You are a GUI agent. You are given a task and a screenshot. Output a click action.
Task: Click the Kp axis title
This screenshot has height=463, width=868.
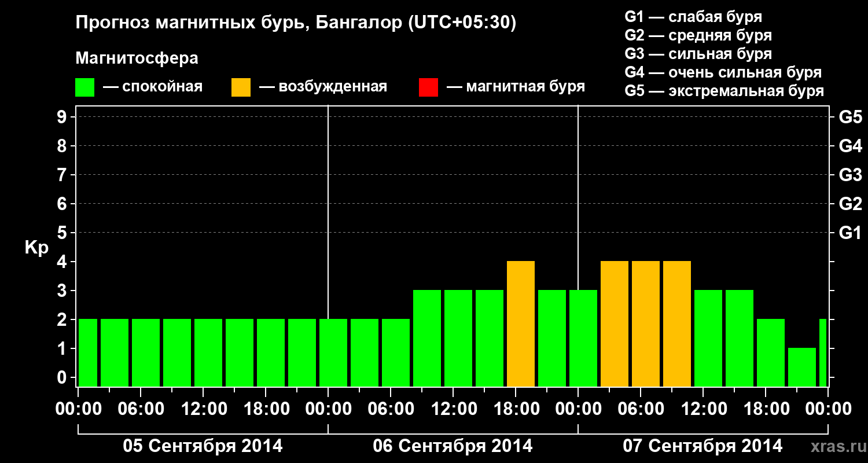36,248
